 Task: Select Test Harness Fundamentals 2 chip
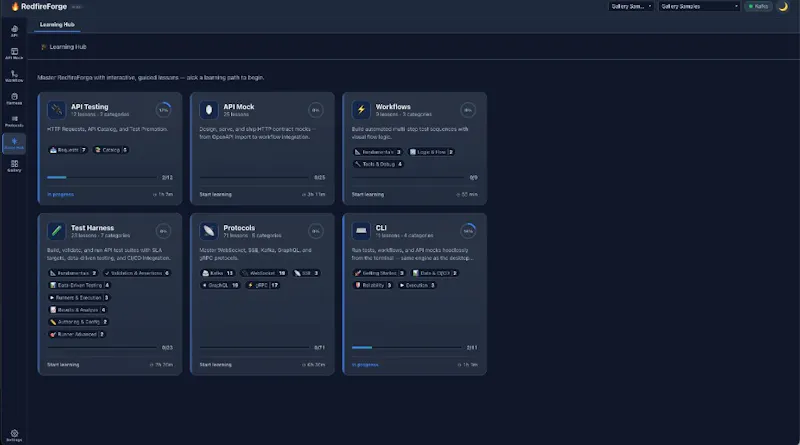(x=73, y=273)
